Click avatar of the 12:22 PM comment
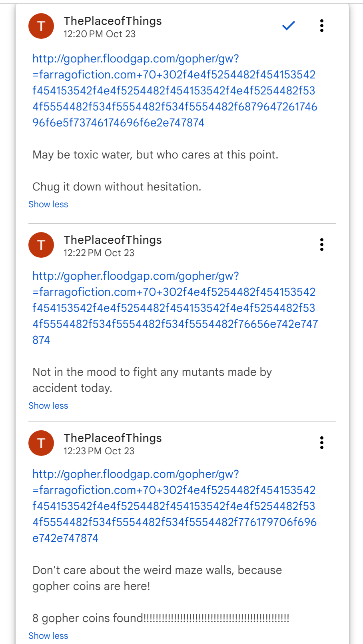This screenshot has width=363, height=644. (41, 245)
